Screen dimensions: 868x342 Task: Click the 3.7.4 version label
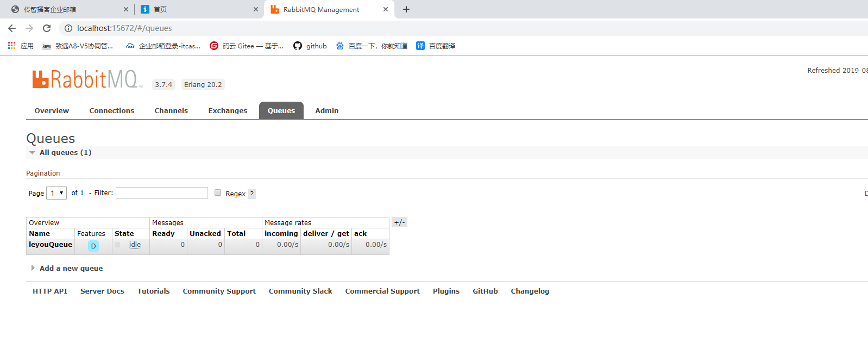coord(163,84)
